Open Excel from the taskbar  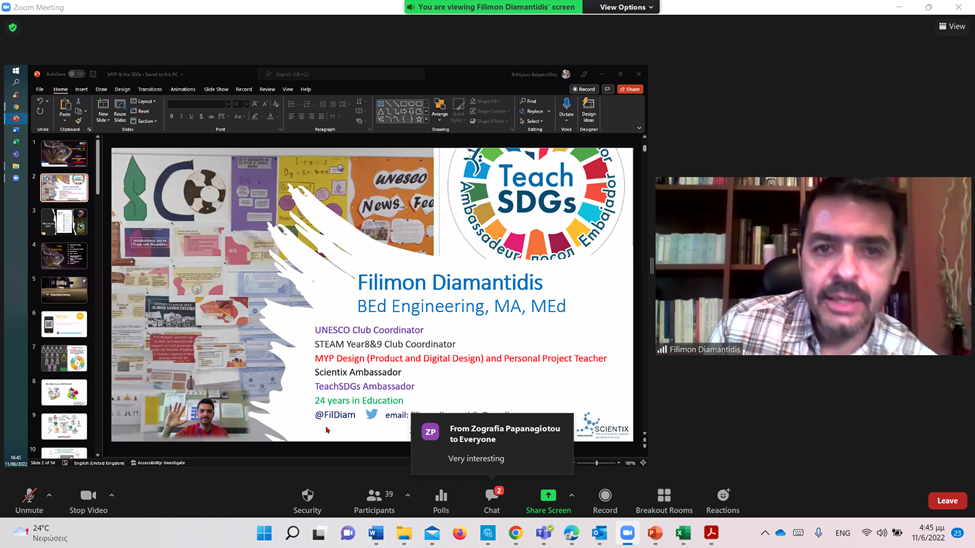(683, 533)
